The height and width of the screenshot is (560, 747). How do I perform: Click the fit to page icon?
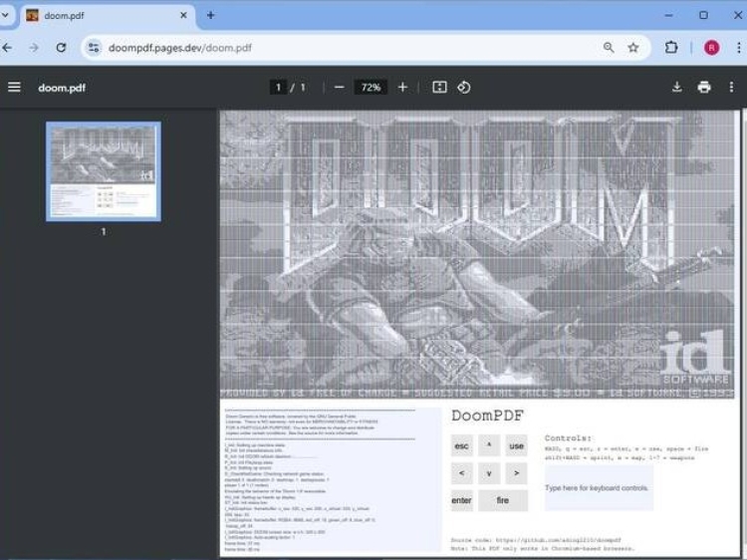point(439,88)
